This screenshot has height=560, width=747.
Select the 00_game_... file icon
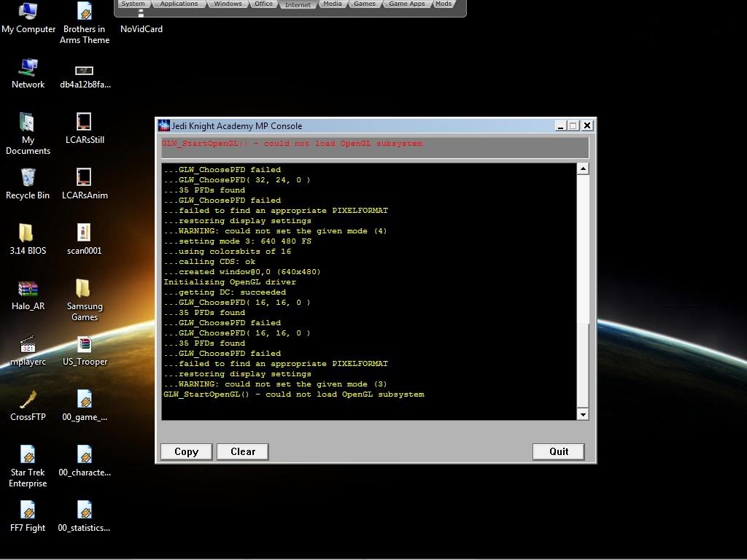[x=85, y=405]
